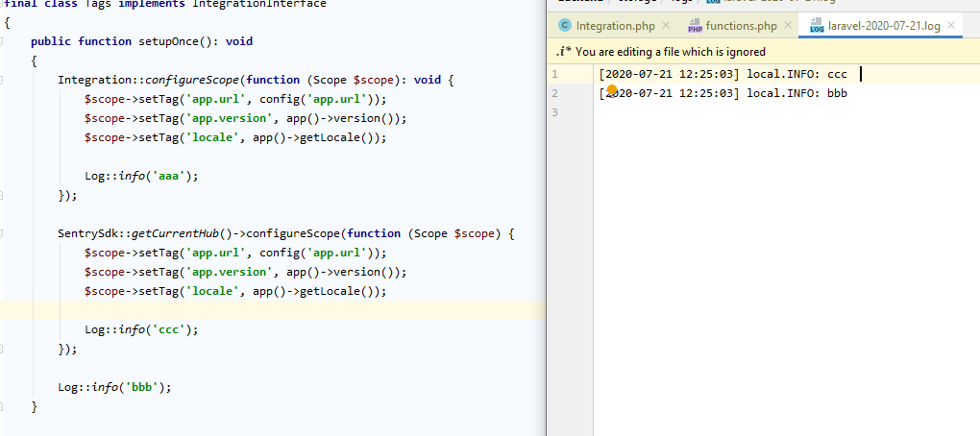The height and width of the screenshot is (436, 980).
Task: Click 'SentrySdk::getCurrentHub' call
Action: click(138, 233)
